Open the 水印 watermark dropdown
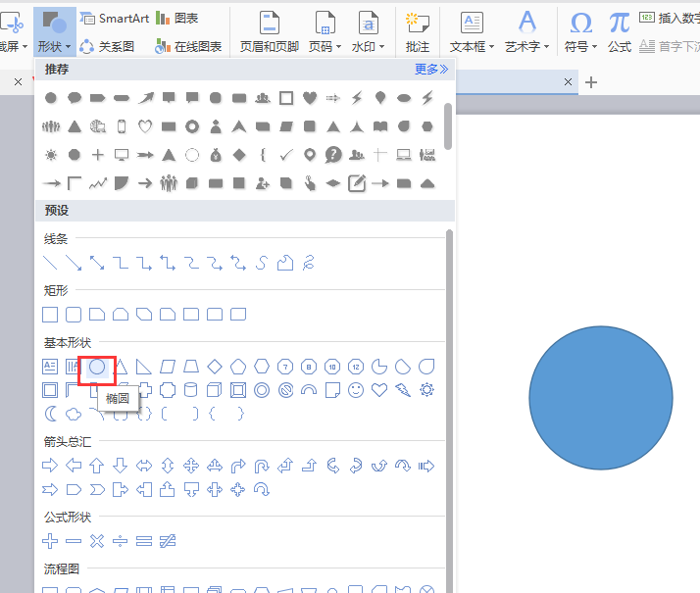 [368, 46]
